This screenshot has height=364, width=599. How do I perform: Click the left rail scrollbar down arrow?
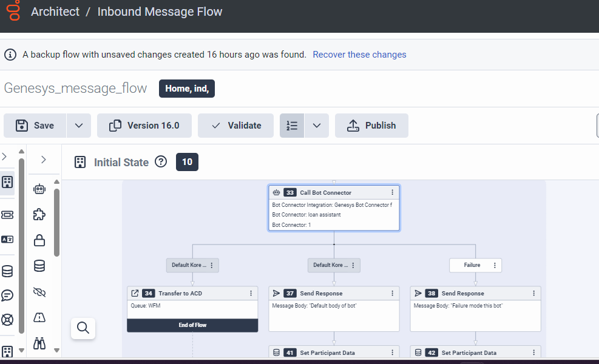(x=21, y=350)
